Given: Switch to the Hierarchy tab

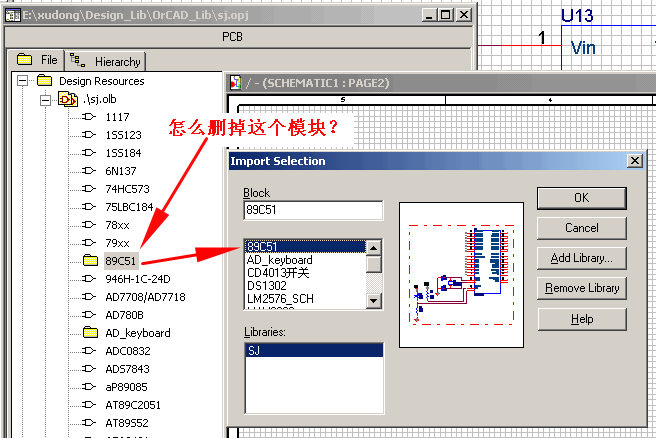Looking at the screenshot, I should pos(105,61).
